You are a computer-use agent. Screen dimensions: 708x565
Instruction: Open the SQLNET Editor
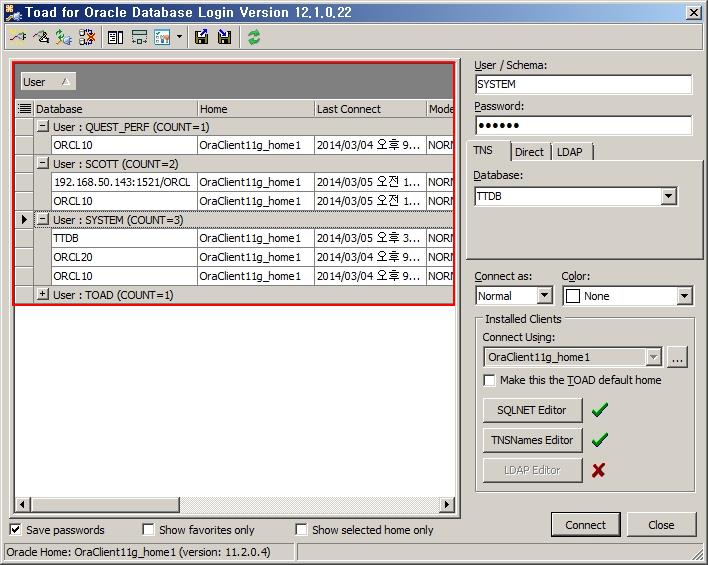click(x=531, y=410)
